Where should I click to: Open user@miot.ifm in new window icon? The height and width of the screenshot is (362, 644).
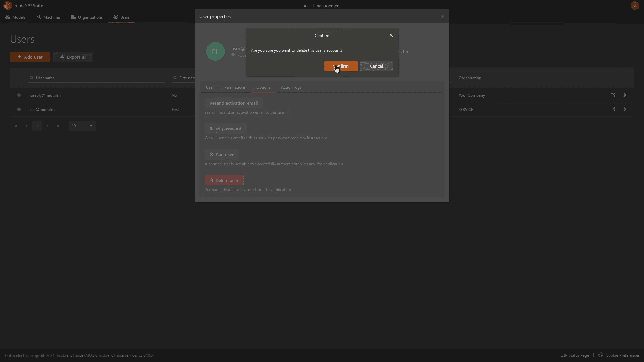[613, 109]
